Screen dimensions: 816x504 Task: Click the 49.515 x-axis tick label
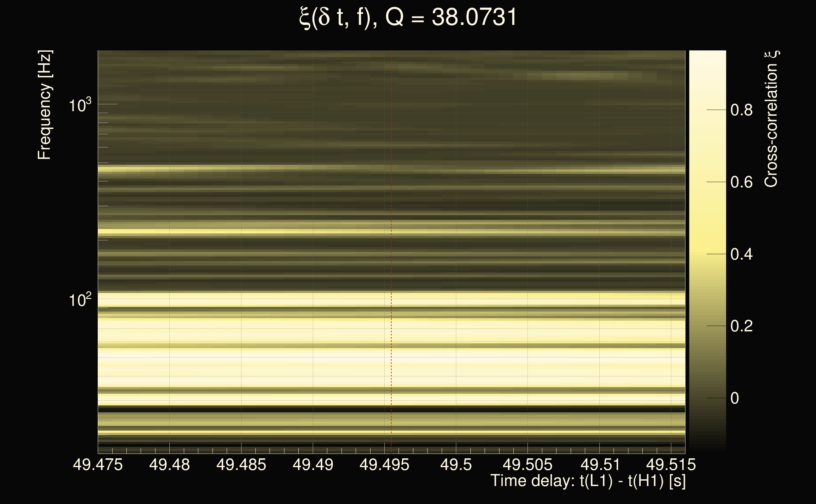point(671,464)
